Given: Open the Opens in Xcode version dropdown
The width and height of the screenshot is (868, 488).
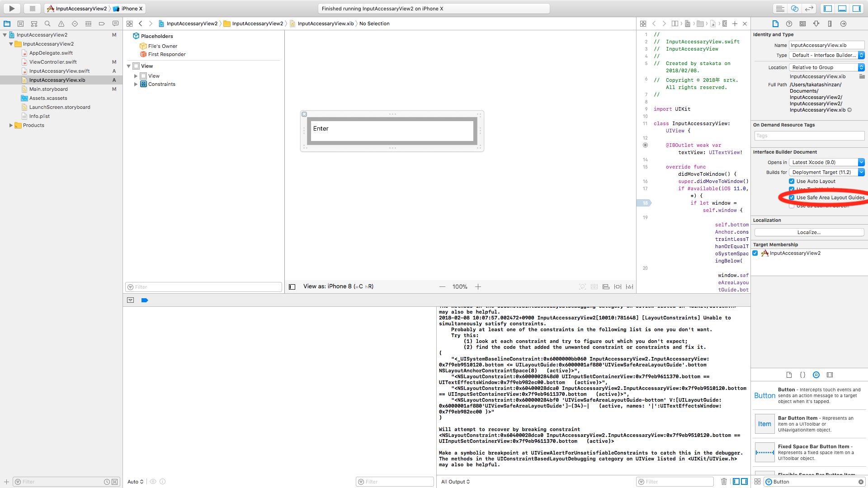Looking at the screenshot, I should coord(826,162).
